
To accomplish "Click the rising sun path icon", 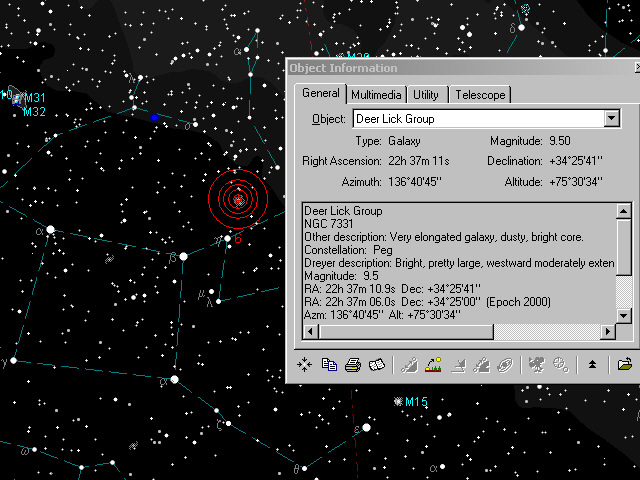I will point(433,364).
